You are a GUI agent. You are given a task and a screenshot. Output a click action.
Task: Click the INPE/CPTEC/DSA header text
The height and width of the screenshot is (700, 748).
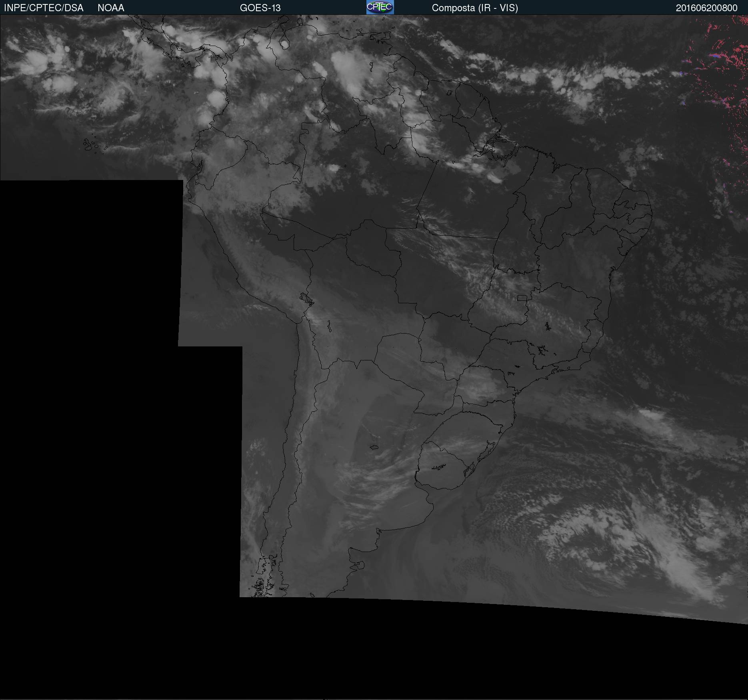tap(44, 8)
